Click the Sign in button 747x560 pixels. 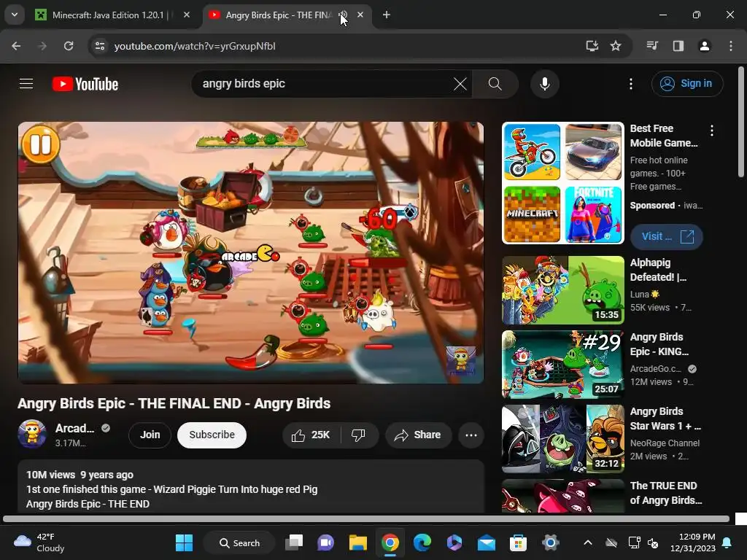click(x=687, y=84)
